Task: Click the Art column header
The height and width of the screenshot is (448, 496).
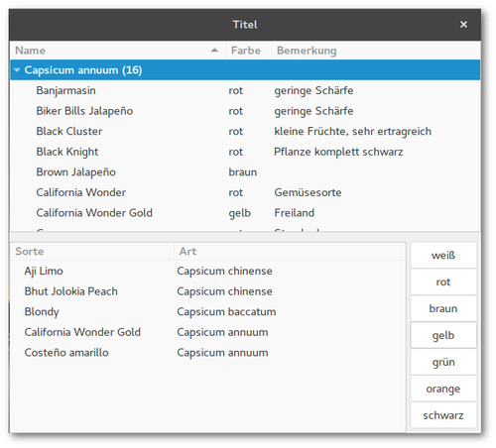Action: coord(290,252)
